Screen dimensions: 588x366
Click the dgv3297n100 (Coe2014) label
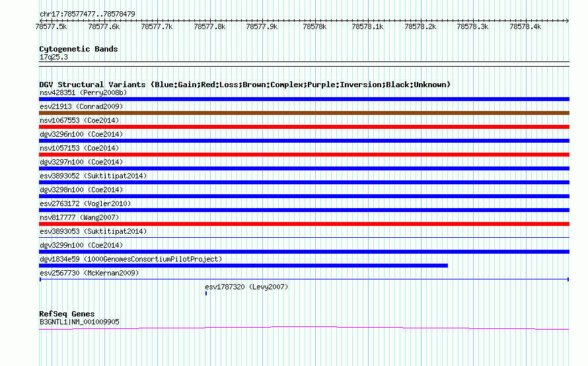(81, 162)
